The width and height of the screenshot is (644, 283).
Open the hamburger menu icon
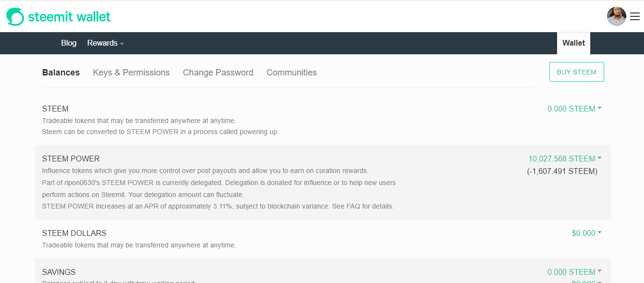pos(634,17)
